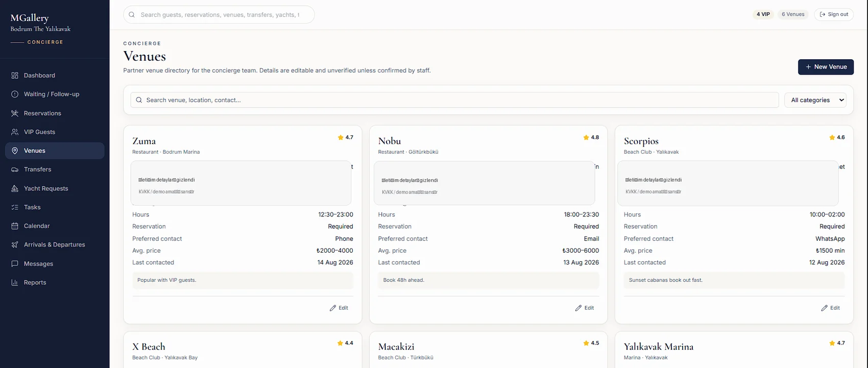Click the Yalıkavak Marina card title
This screenshot has width=868, height=368.
point(659,347)
